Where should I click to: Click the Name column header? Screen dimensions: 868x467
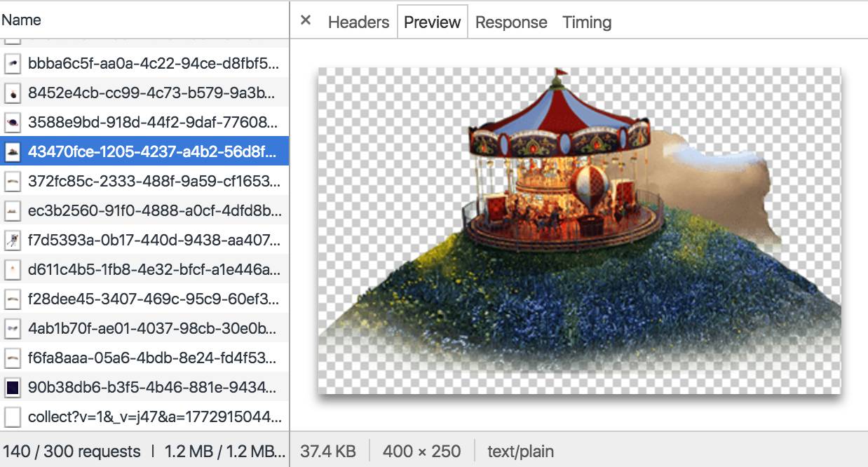[21, 20]
